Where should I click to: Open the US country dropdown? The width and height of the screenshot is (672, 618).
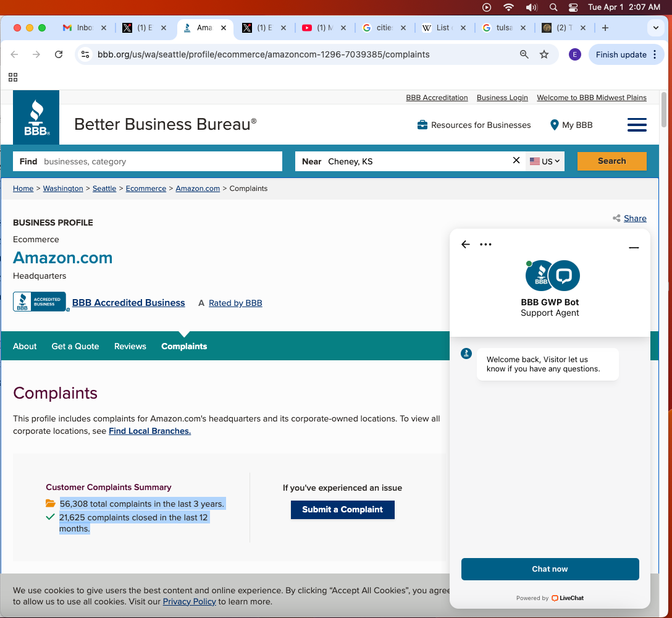coord(545,161)
